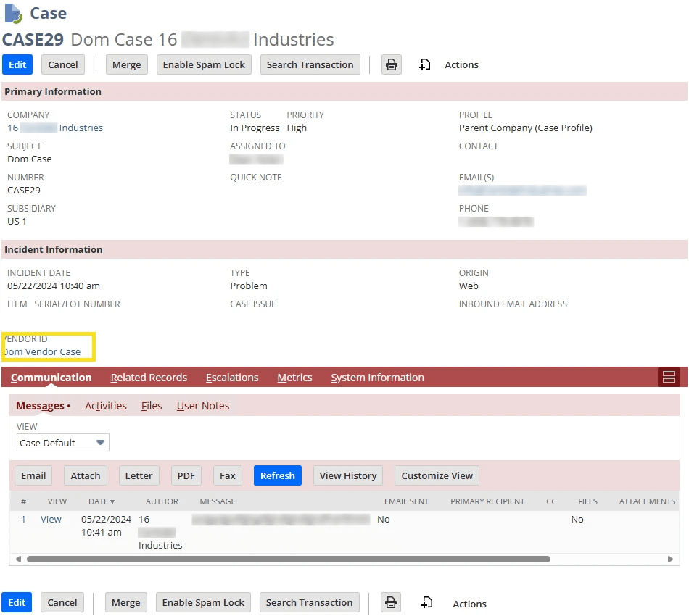This screenshot has width=689, height=616.
Task: Click the top Edit button
Action: 17,65
